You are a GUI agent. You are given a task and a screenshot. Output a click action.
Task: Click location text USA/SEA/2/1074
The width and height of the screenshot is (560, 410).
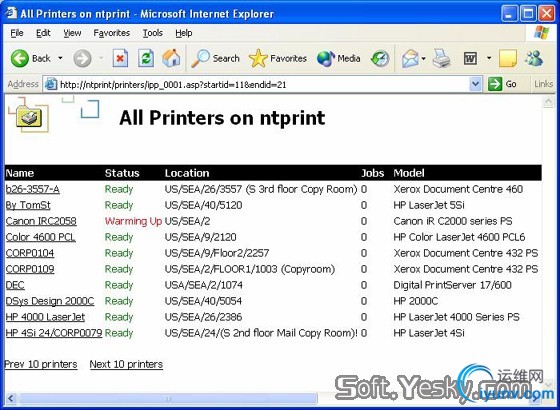point(204,285)
